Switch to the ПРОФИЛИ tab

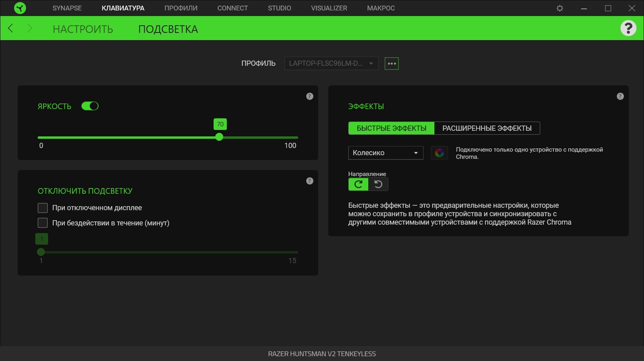coord(181,8)
